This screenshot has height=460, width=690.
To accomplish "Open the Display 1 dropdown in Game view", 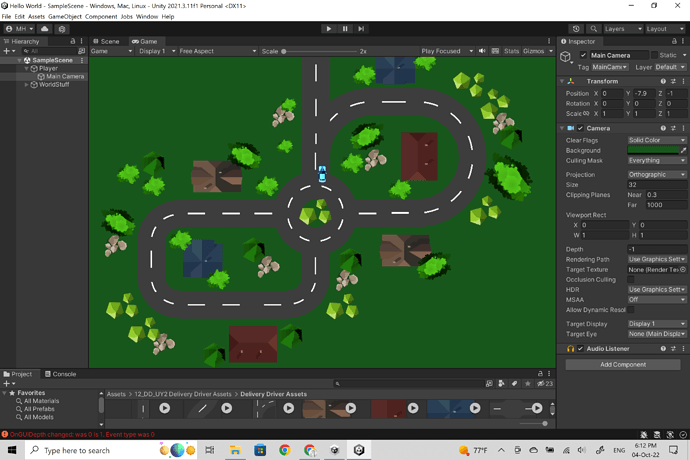I will pyautogui.click(x=157, y=51).
